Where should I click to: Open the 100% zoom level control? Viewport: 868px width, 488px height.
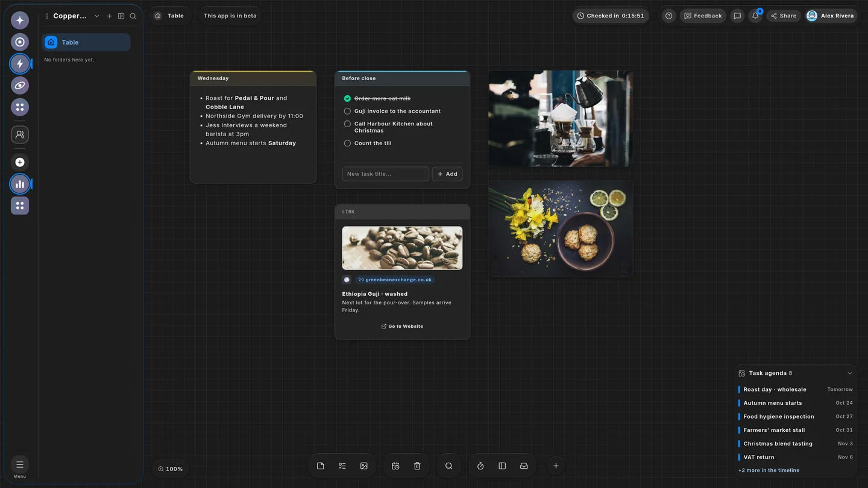coord(170,469)
